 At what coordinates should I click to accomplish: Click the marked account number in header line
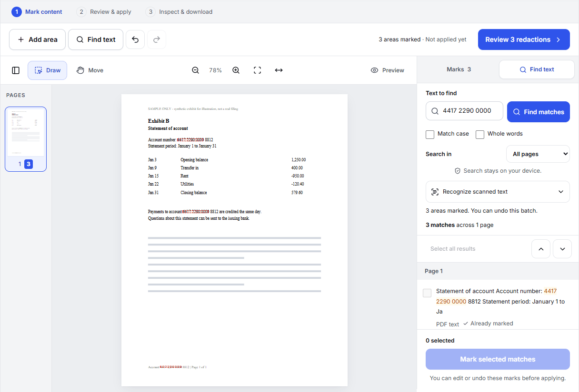coord(190,140)
